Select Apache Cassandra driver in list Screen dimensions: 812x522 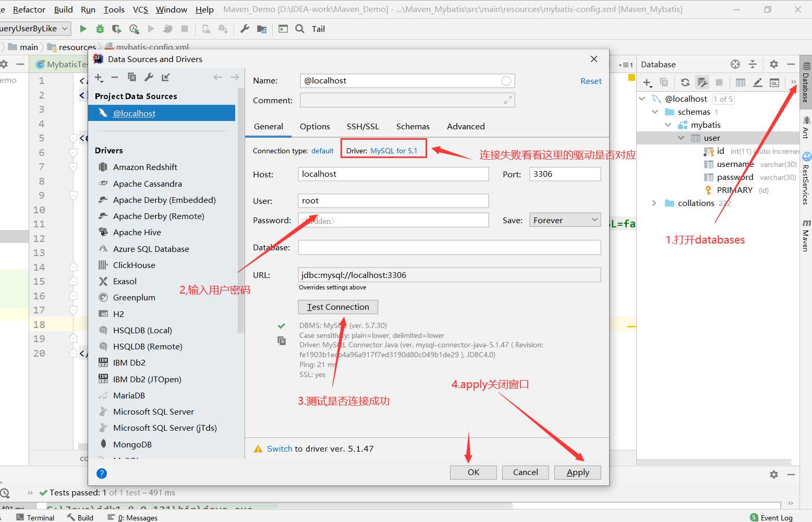(148, 184)
